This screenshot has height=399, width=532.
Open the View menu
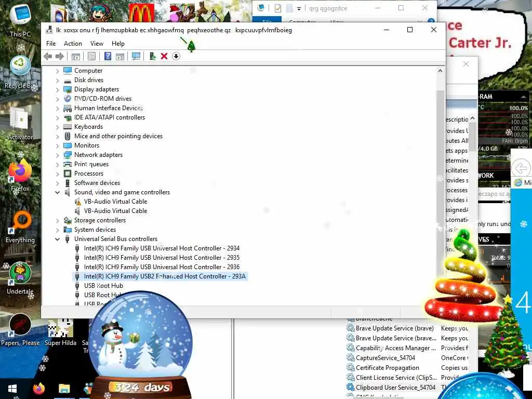[x=97, y=44]
